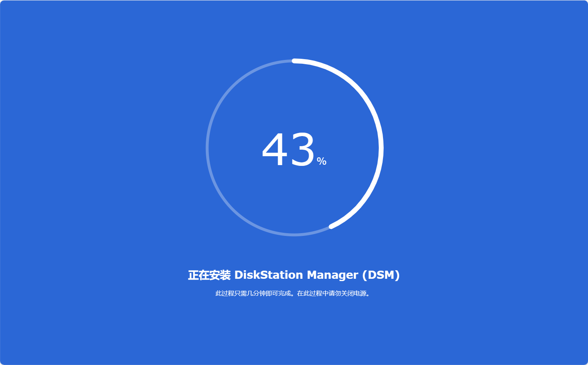Screen dimensions: 588x365
Task: Click the rounded end cap of progress arc
Action: 332,226
